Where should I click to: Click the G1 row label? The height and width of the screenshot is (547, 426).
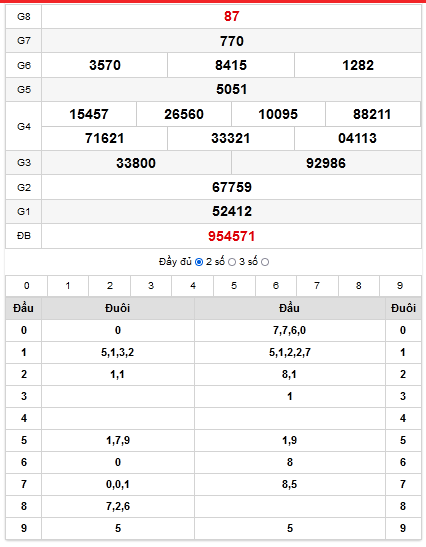tap(24, 212)
